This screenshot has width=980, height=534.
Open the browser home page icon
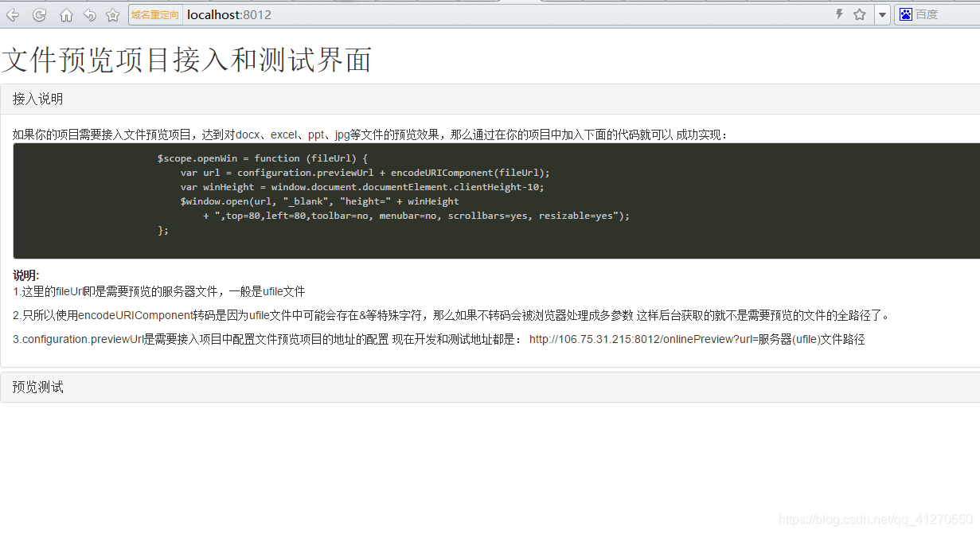66,14
